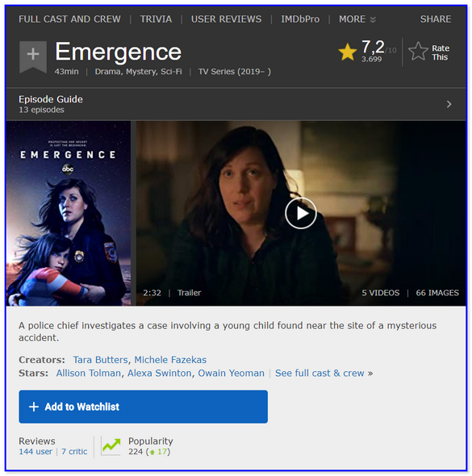The width and height of the screenshot is (472, 476).
Task: Click the green popularity trend icon
Action: pos(111,445)
